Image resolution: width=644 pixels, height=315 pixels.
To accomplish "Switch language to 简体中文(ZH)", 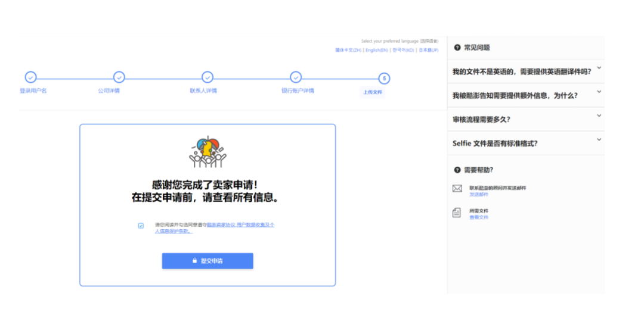I will click(x=348, y=51).
